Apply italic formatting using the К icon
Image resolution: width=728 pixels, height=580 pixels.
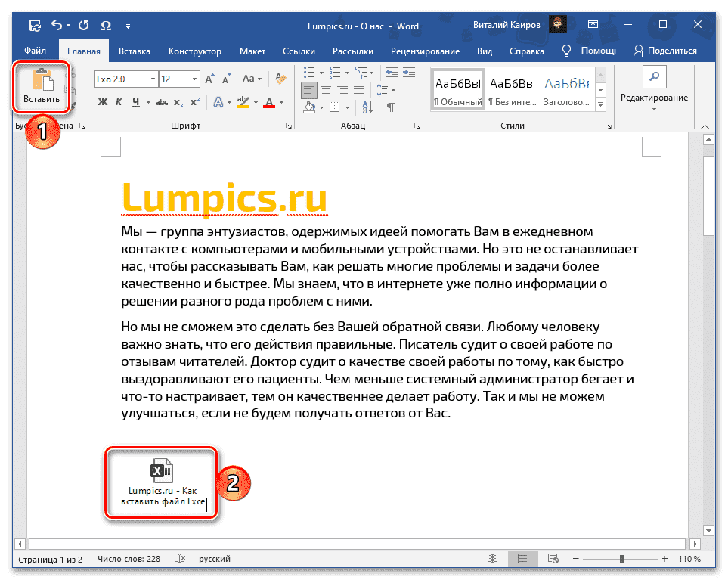[x=118, y=101]
